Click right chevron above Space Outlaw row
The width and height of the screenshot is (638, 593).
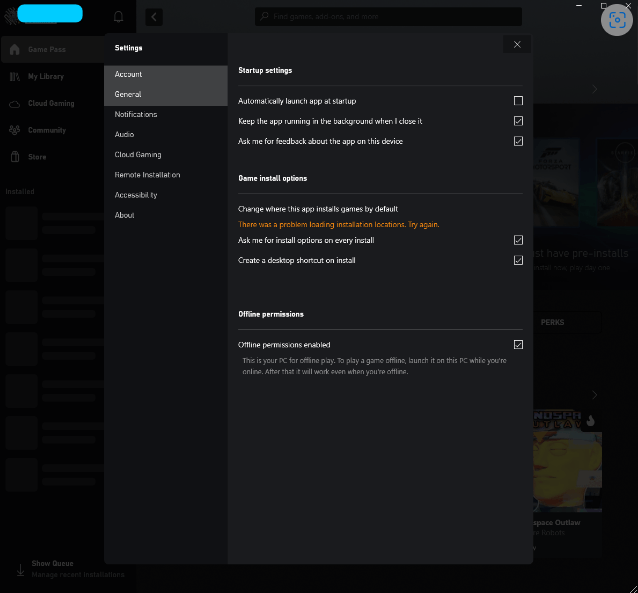pos(594,395)
